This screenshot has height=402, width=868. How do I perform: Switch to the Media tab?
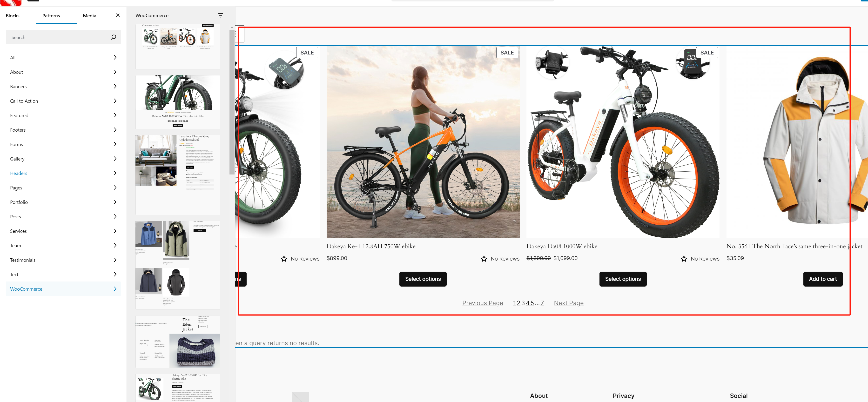[90, 15]
